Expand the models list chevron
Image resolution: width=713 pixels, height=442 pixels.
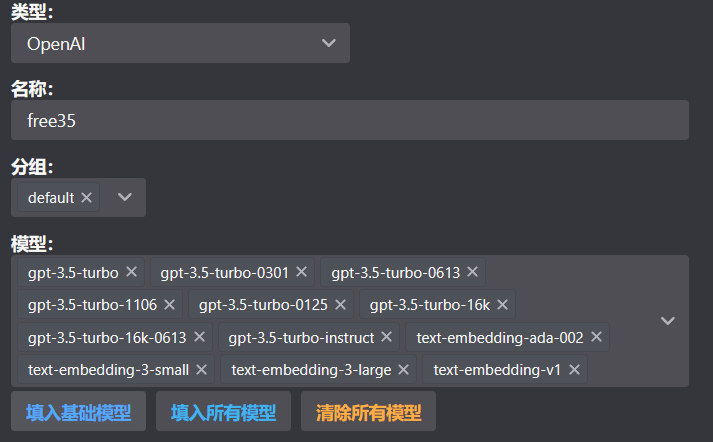click(x=668, y=321)
